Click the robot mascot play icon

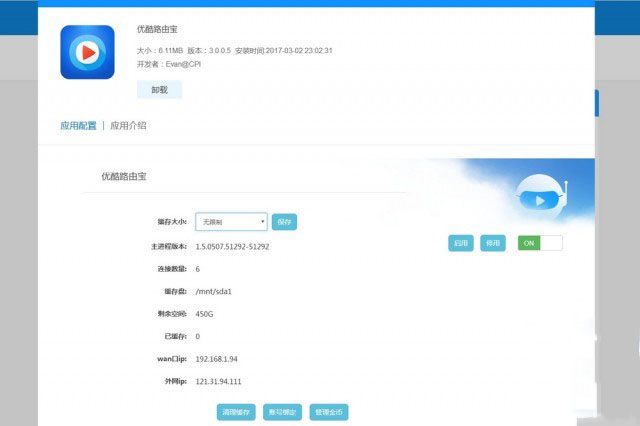(541, 199)
